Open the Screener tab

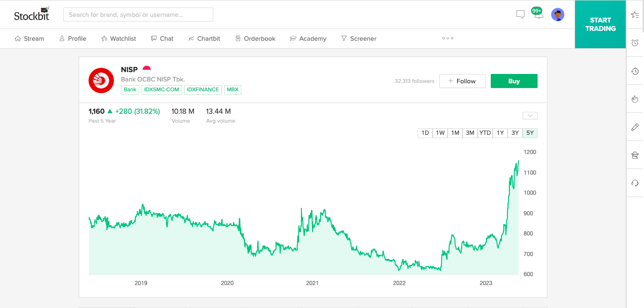pos(359,38)
